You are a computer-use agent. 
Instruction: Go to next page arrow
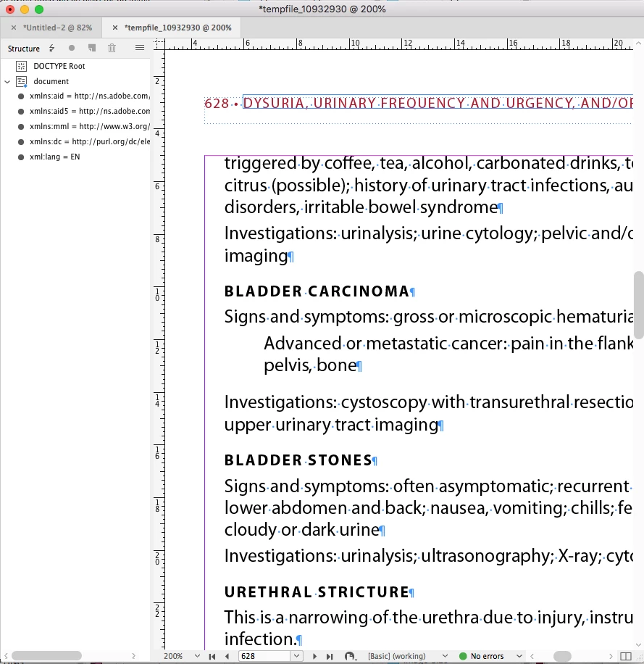coord(314,656)
